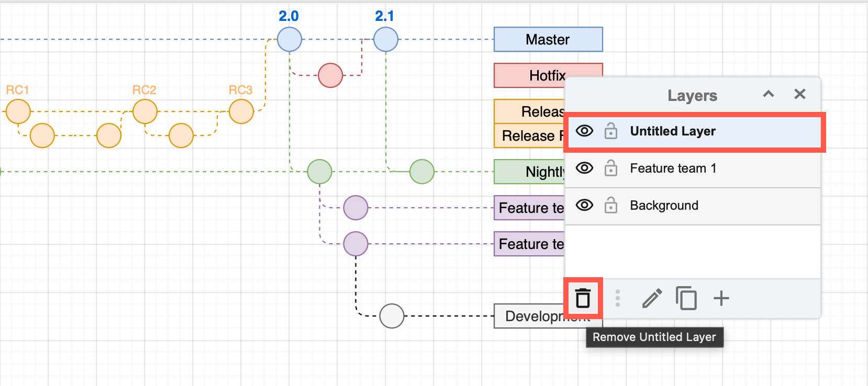
Task: Select the Feature team 1 layer
Action: [673, 168]
